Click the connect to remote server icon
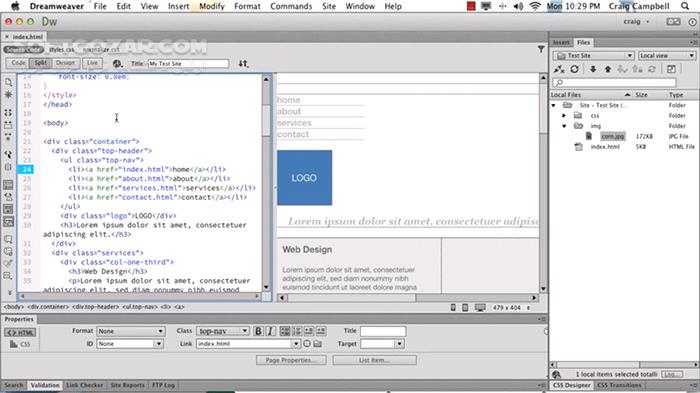The width and height of the screenshot is (700, 393). click(x=559, y=69)
